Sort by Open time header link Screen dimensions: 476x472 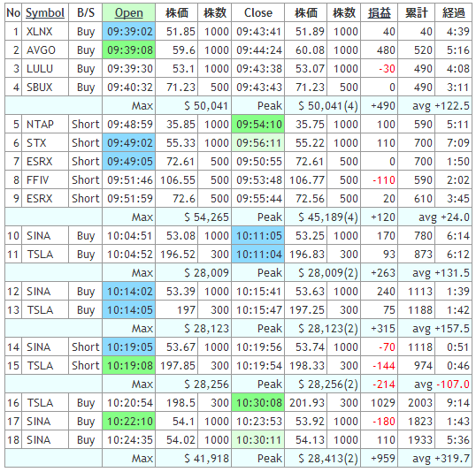[x=128, y=12]
